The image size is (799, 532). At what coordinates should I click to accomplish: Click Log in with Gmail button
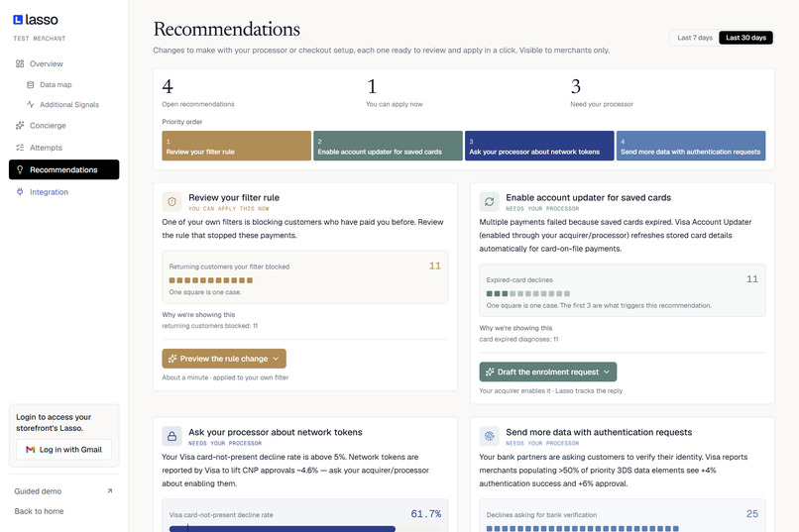coord(63,450)
